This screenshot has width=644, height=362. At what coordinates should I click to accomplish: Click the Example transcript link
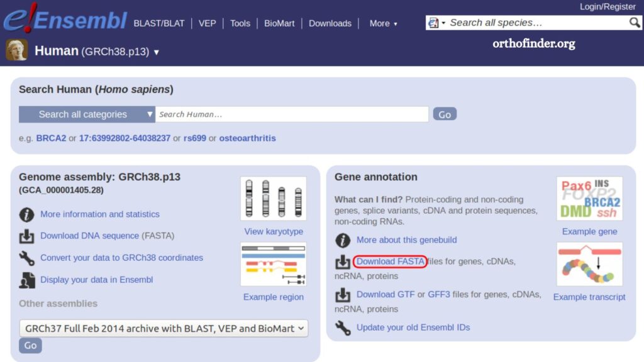(589, 297)
